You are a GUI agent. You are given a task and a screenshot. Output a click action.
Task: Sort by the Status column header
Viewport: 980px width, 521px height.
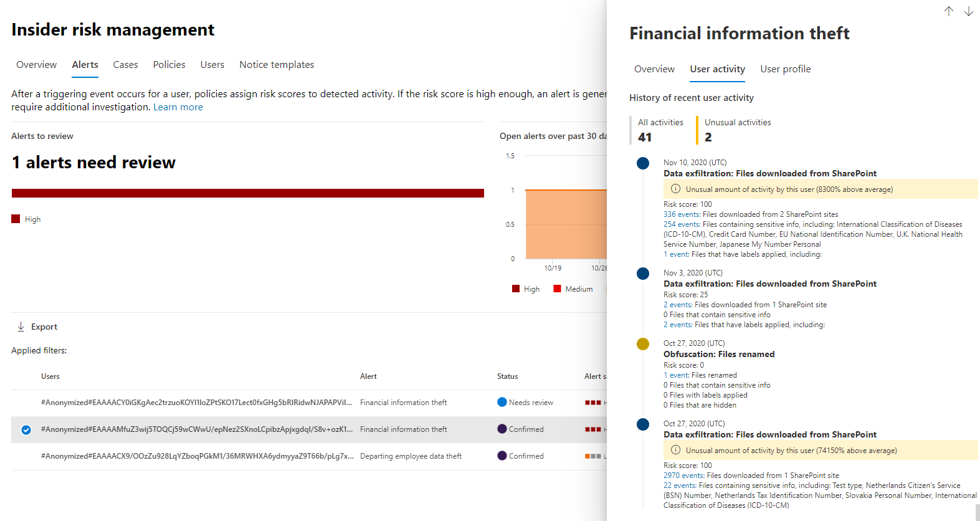coord(507,376)
